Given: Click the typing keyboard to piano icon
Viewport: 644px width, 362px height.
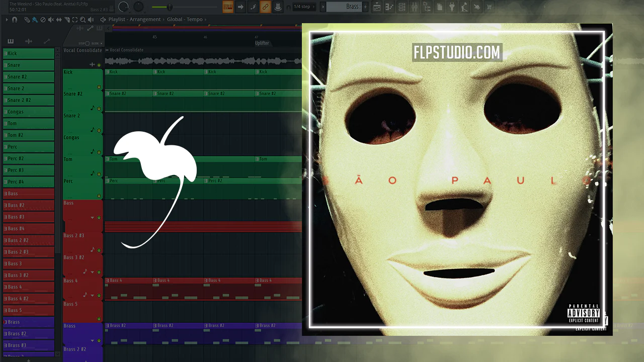Looking at the screenshot, I should tap(228, 7).
